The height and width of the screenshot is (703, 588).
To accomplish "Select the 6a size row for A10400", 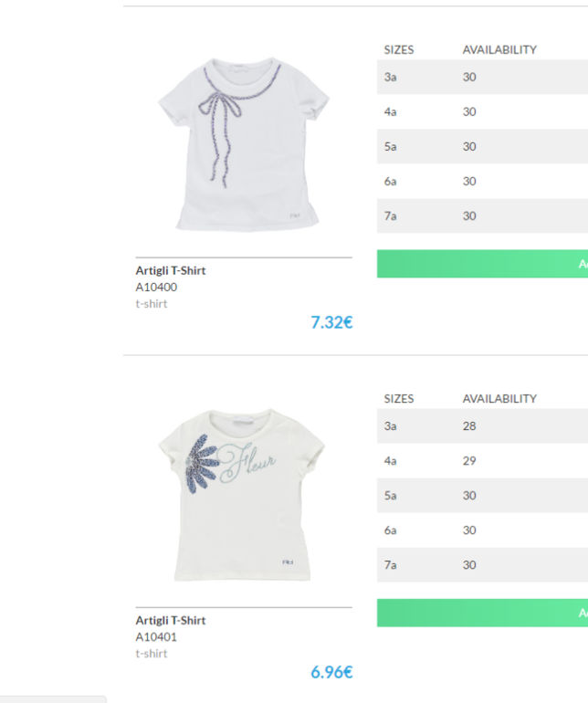I will tap(483, 181).
